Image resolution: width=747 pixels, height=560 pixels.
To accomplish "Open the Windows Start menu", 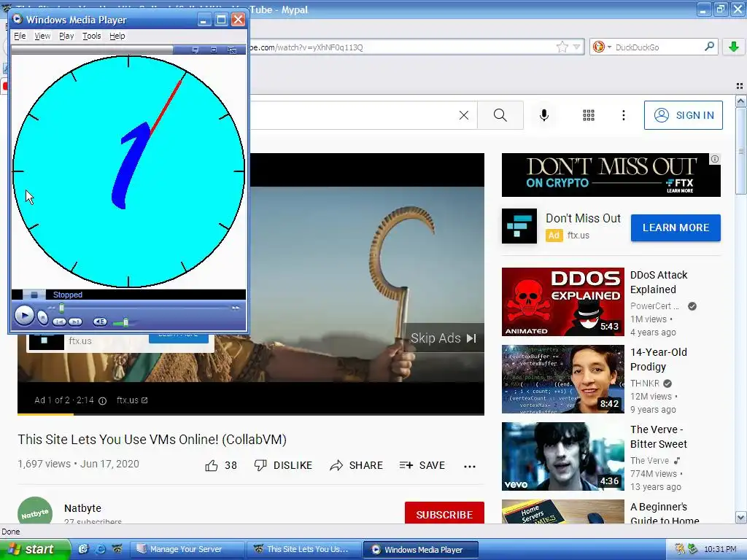I will pos(35,549).
